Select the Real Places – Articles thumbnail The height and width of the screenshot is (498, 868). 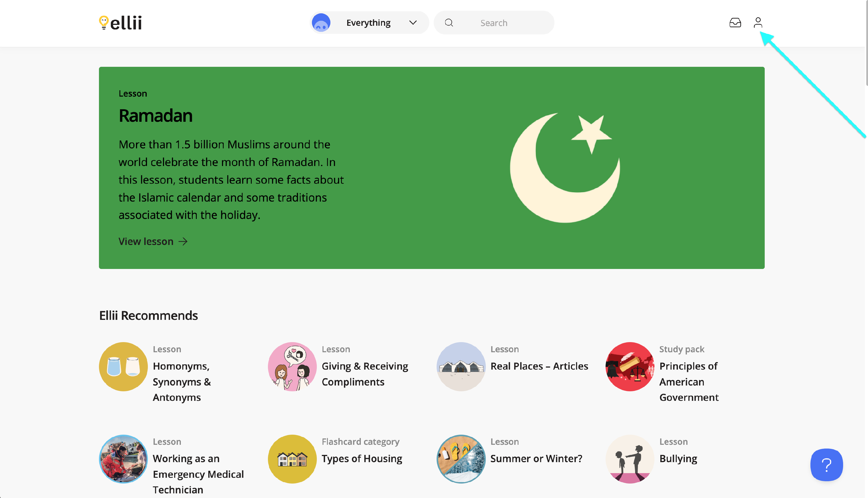click(x=461, y=366)
